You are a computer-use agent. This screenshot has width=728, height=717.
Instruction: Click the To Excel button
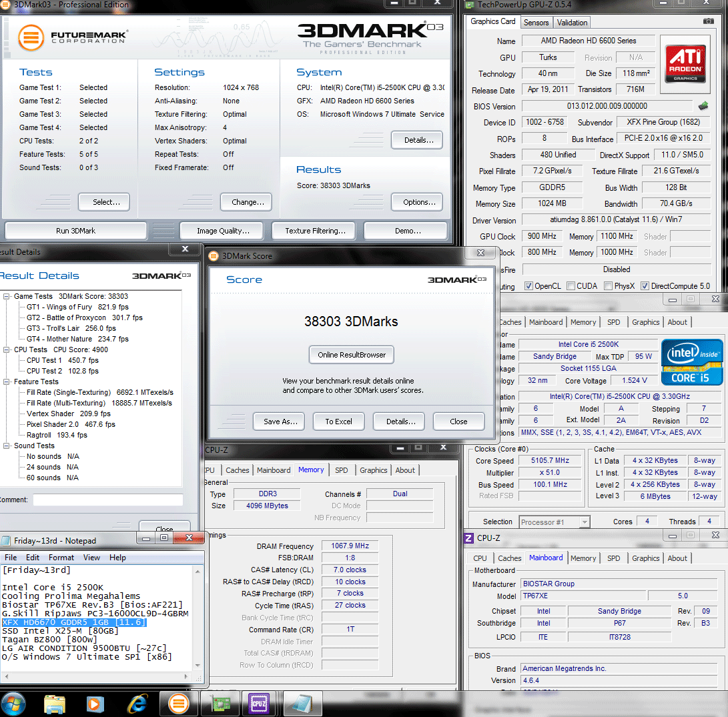[338, 422]
